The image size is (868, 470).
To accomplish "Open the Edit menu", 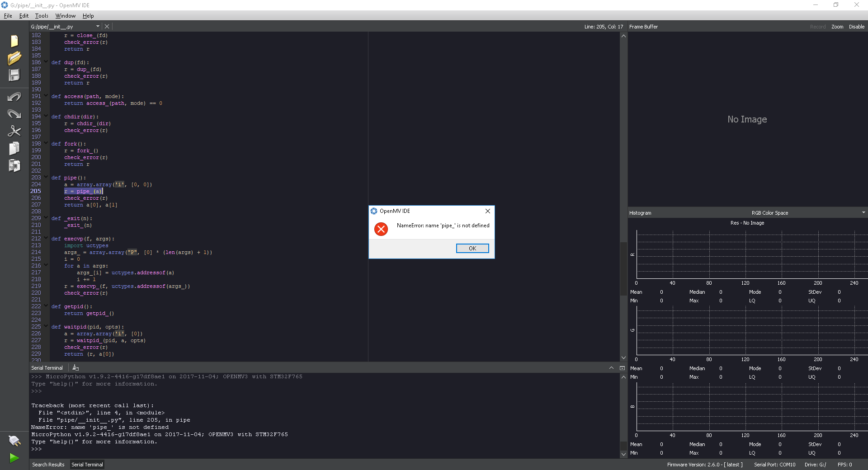I will (x=24, y=16).
